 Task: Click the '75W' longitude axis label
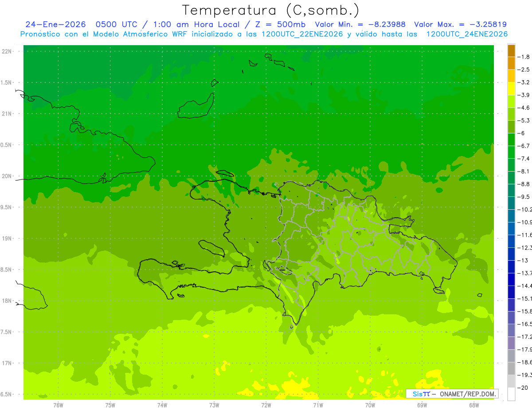click(110, 405)
